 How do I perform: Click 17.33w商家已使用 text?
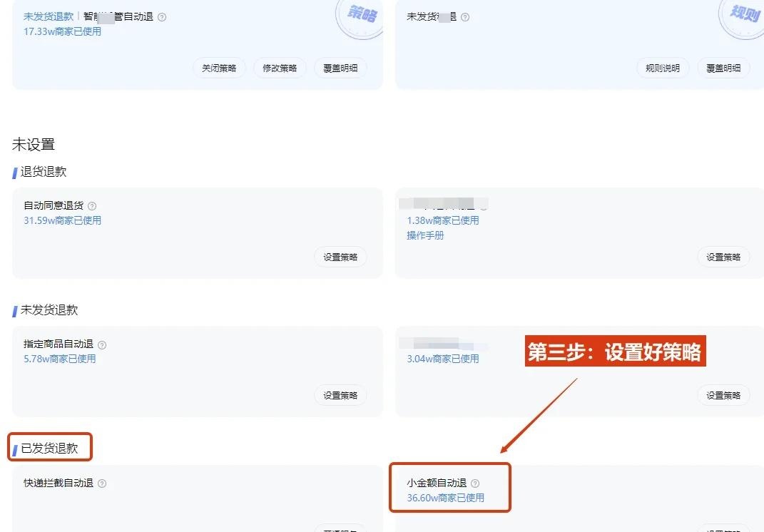(x=62, y=31)
